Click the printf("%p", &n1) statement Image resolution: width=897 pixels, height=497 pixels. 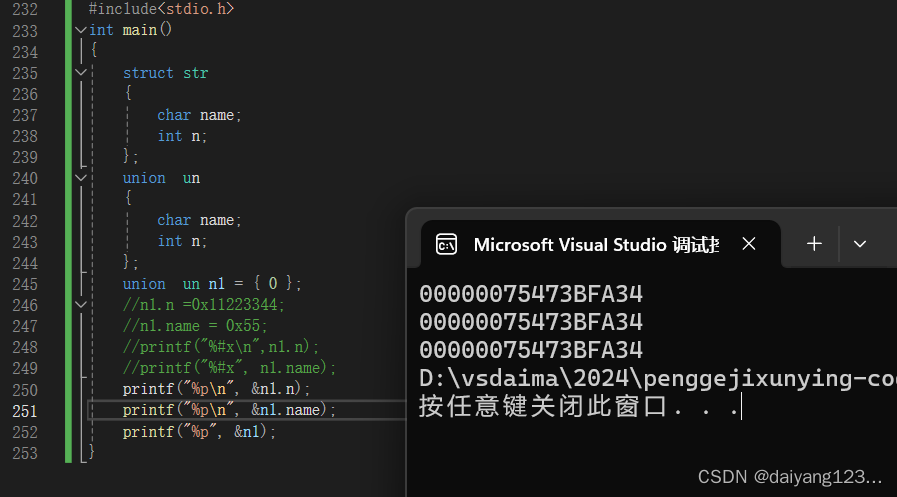point(199,432)
